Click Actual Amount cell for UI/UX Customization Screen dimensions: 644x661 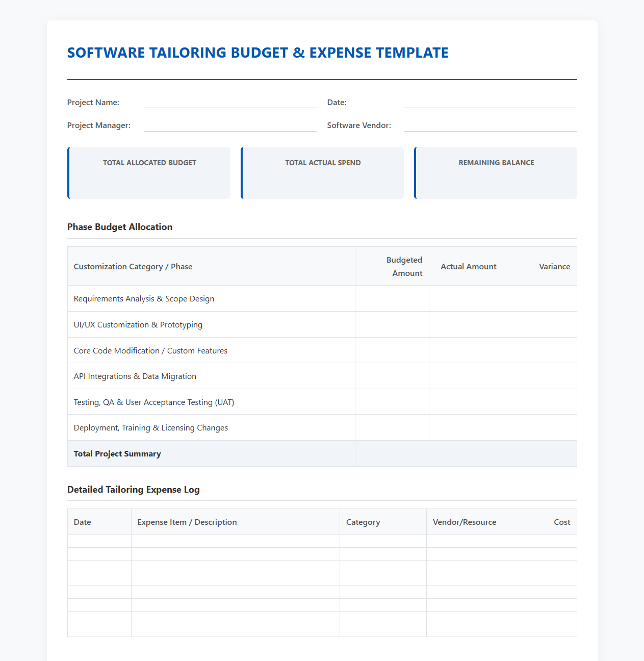[x=466, y=325]
